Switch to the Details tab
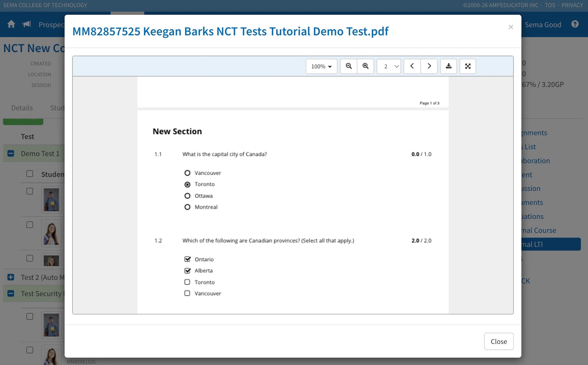This screenshot has height=365, width=588. pos(22,108)
